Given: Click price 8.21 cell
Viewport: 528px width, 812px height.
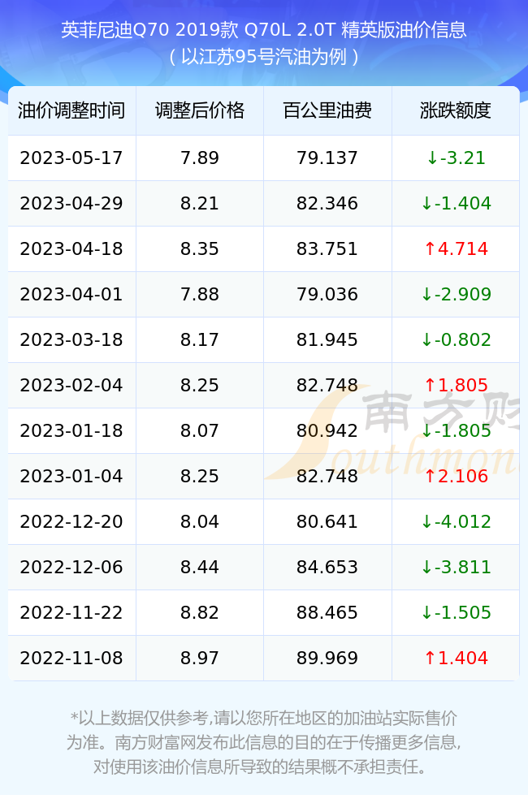Looking at the screenshot, I should (200, 204).
